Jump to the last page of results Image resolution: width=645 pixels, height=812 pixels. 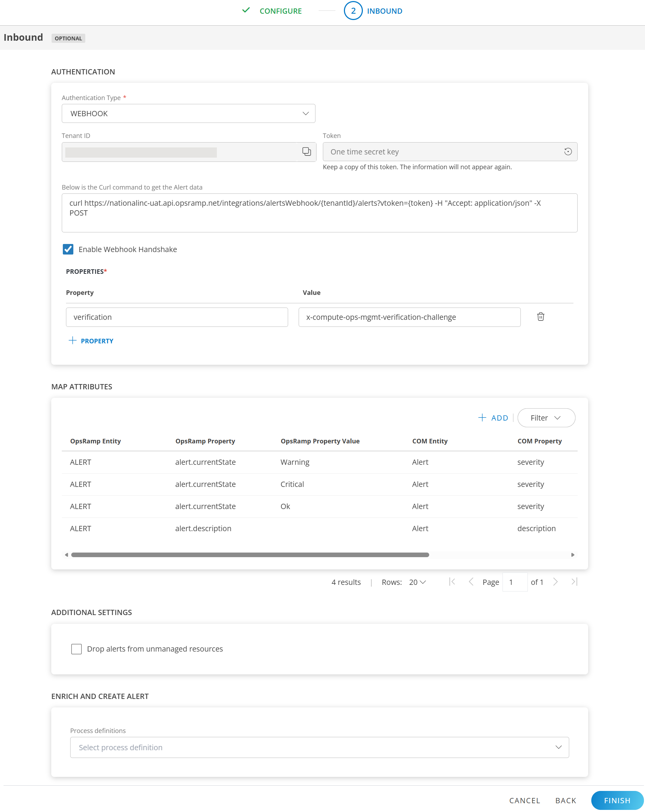574,582
